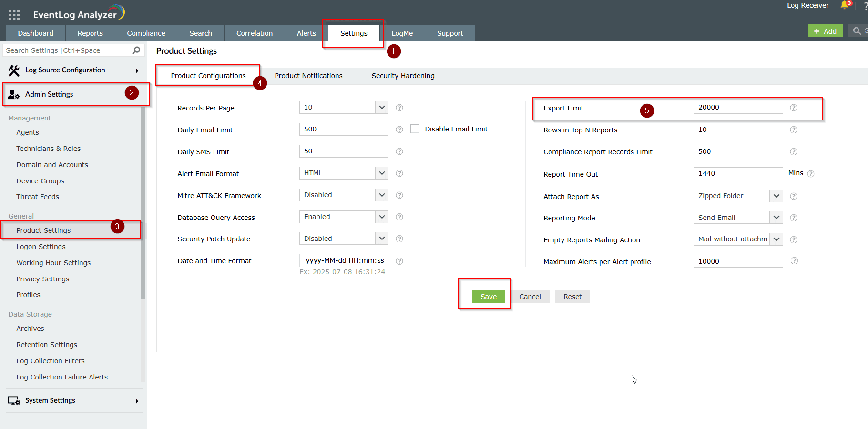Click the EventLog Analyzer logo
Viewport: 868px width, 429px height.
click(79, 13)
